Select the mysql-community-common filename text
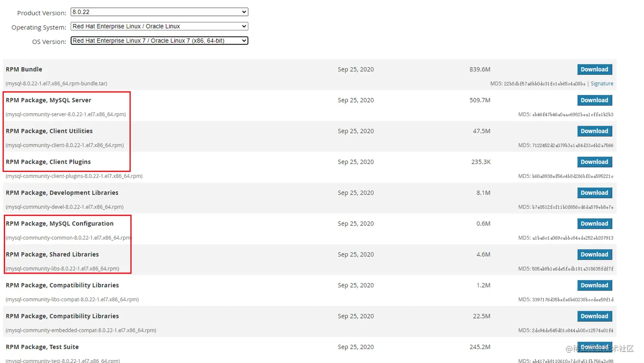Screen dimensions: 644x363 (x=68, y=238)
